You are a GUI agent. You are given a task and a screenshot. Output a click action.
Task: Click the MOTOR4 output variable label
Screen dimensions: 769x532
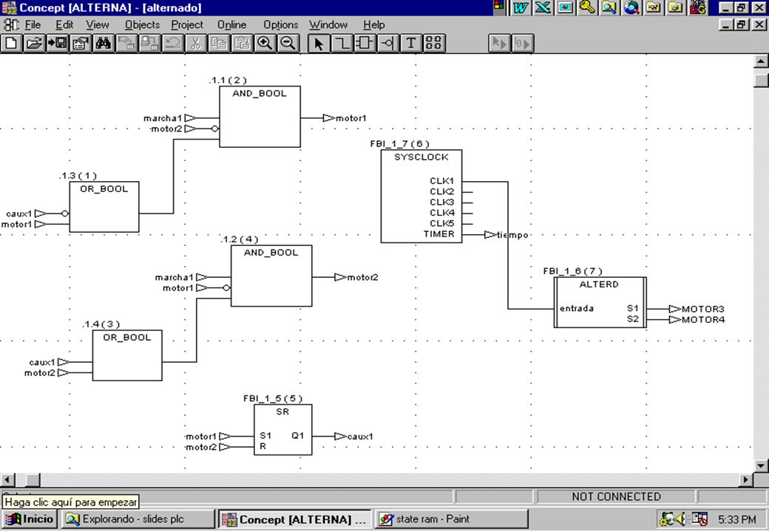(702, 320)
